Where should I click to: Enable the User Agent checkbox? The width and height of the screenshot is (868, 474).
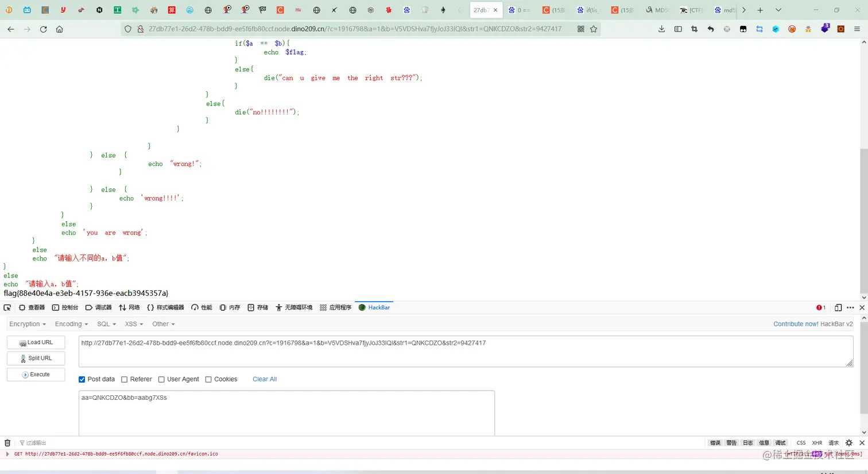(161, 379)
